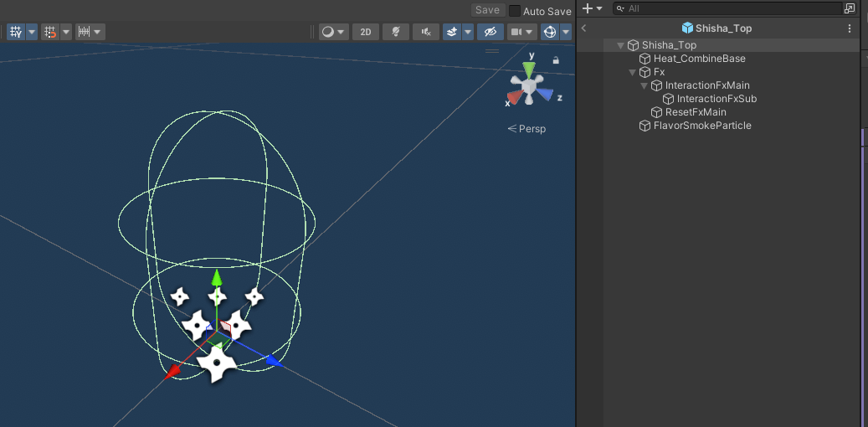Grab move tool red X-axis arrow
868x427 pixels.
click(x=172, y=373)
